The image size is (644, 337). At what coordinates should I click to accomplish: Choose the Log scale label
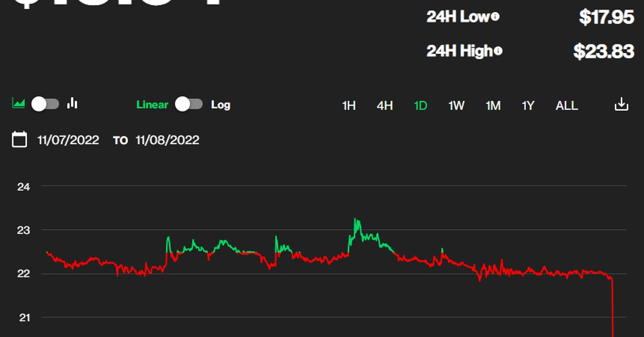[x=221, y=105]
